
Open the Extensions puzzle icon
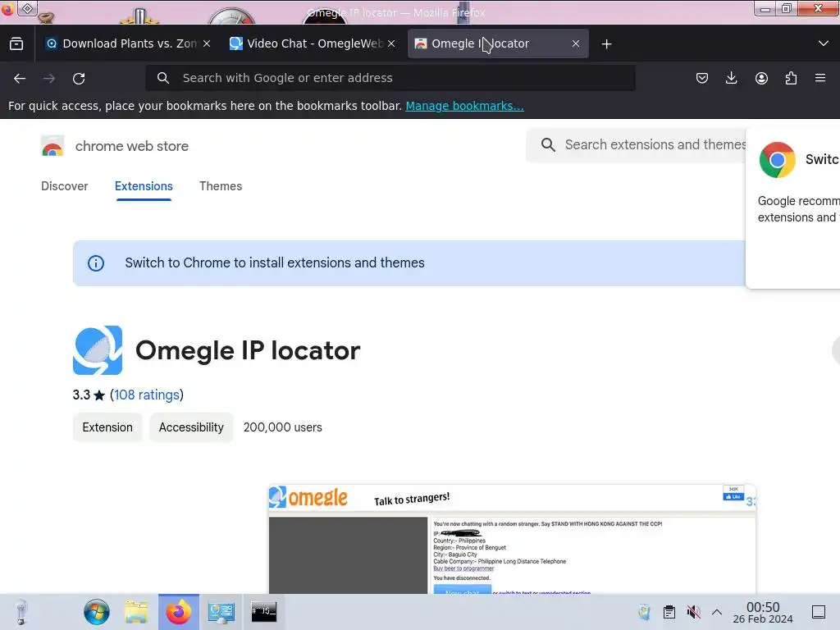click(x=792, y=78)
